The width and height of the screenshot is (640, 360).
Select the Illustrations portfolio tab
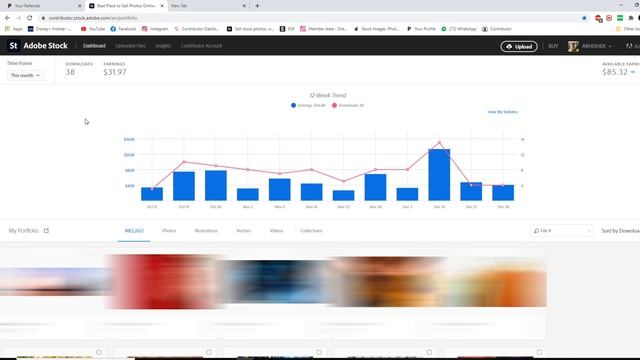pyautogui.click(x=206, y=231)
